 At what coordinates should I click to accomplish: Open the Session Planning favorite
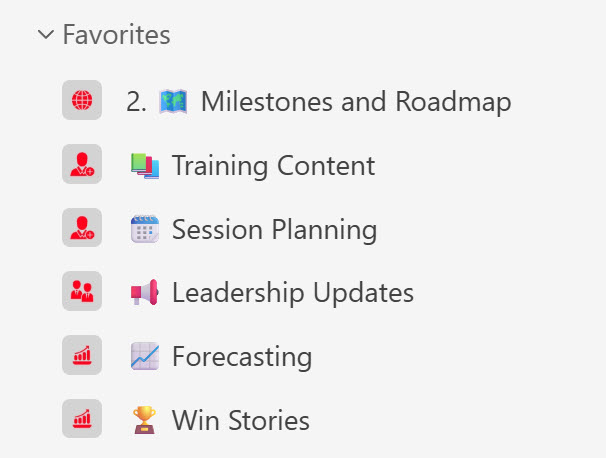(x=274, y=229)
